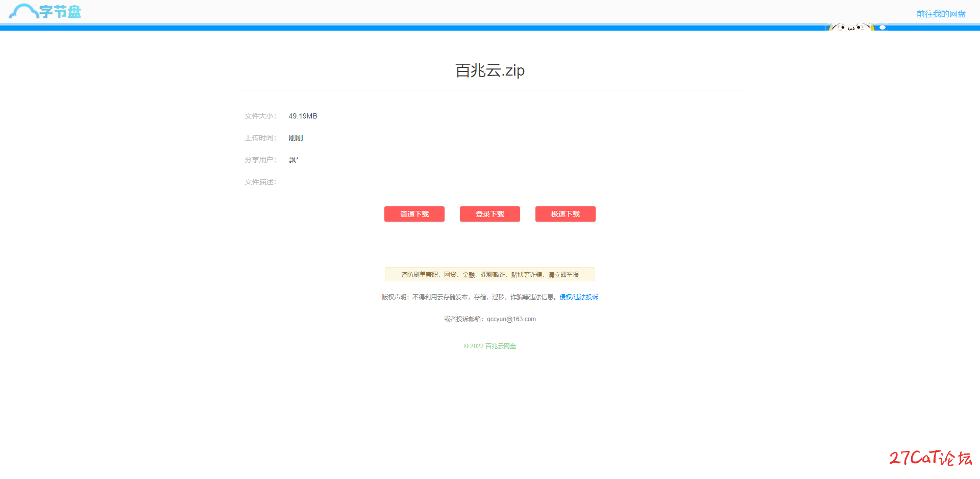The image size is (980, 479).
Task: Click the sharing user name 飘*
Action: pos(293,160)
